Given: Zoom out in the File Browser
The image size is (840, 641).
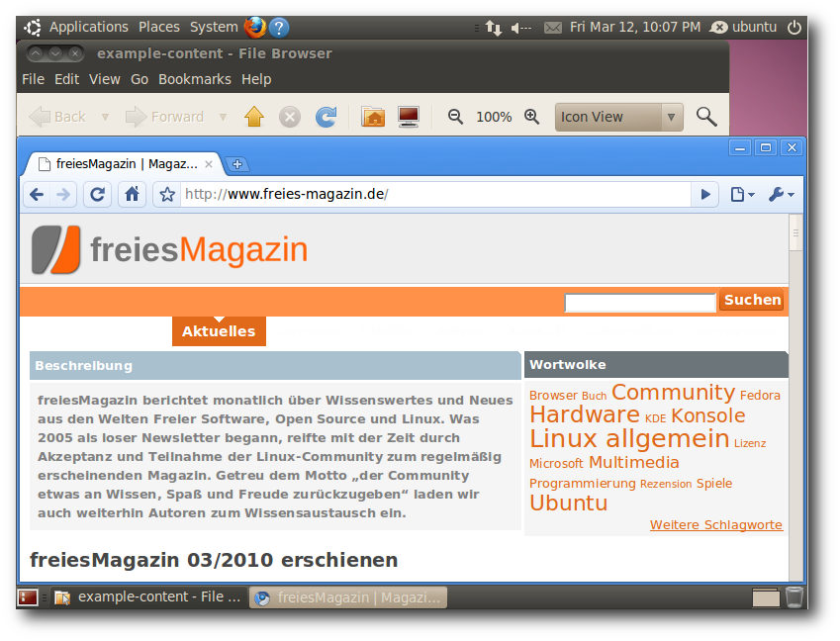Looking at the screenshot, I should 455,116.
